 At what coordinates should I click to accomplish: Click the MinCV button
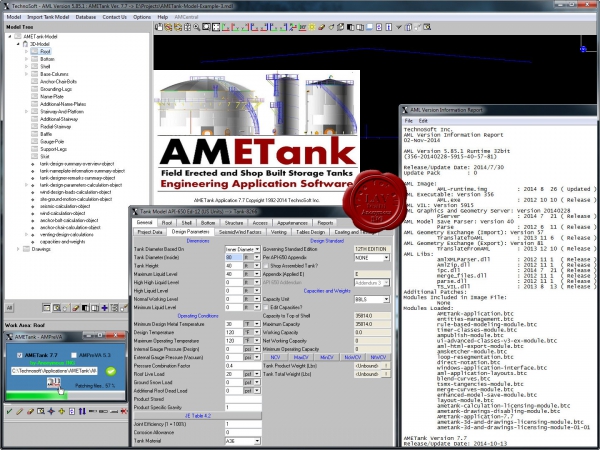pos(326,357)
